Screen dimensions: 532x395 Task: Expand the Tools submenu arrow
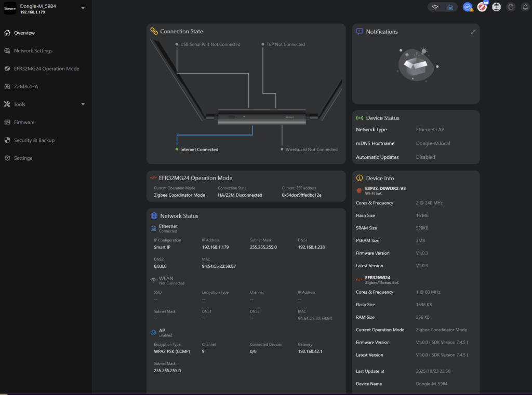click(83, 104)
